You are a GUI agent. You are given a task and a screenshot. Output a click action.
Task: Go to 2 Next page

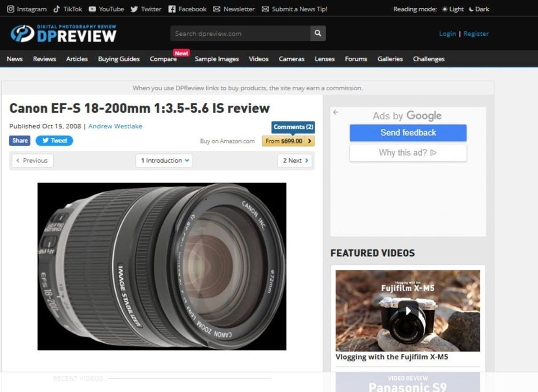coord(295,161)
